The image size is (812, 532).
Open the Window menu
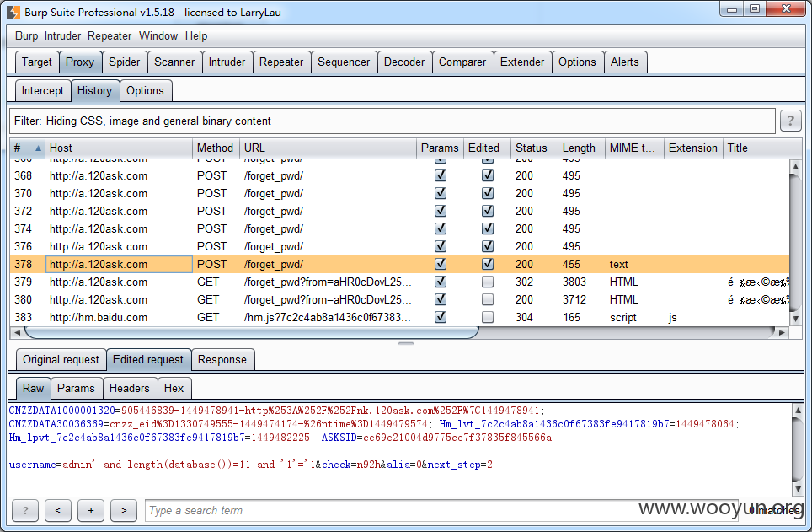158,35
